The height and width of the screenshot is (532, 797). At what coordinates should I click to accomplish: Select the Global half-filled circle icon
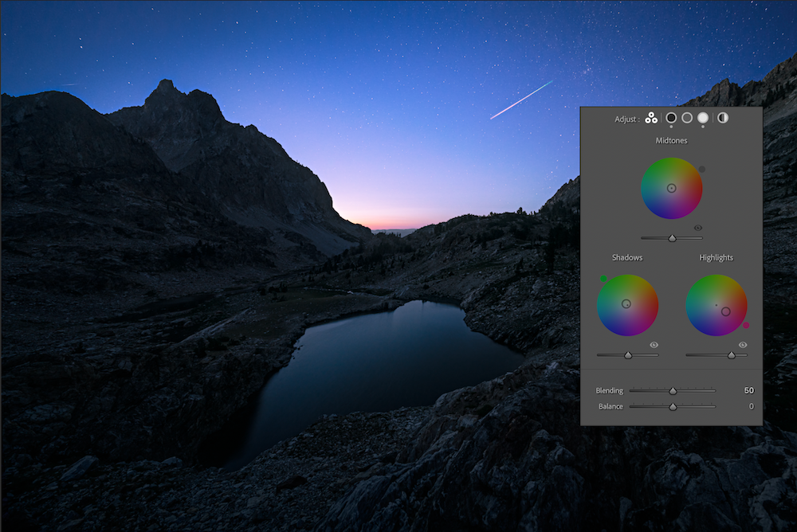tap(723, 118)
